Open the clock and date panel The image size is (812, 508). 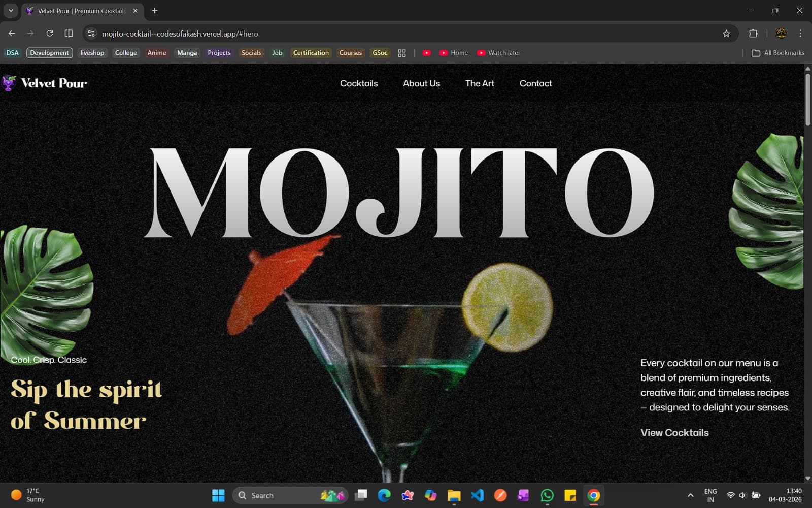(x=785, y=495)
